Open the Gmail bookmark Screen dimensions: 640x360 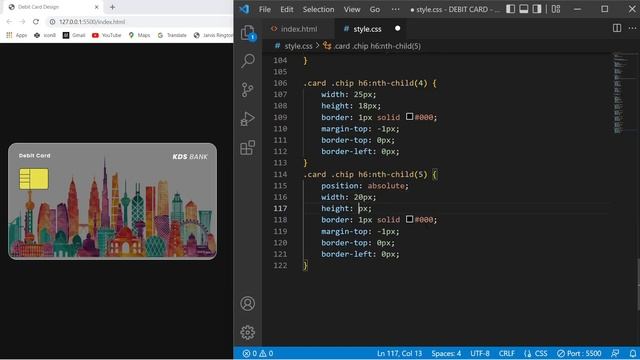click(74, 36)
